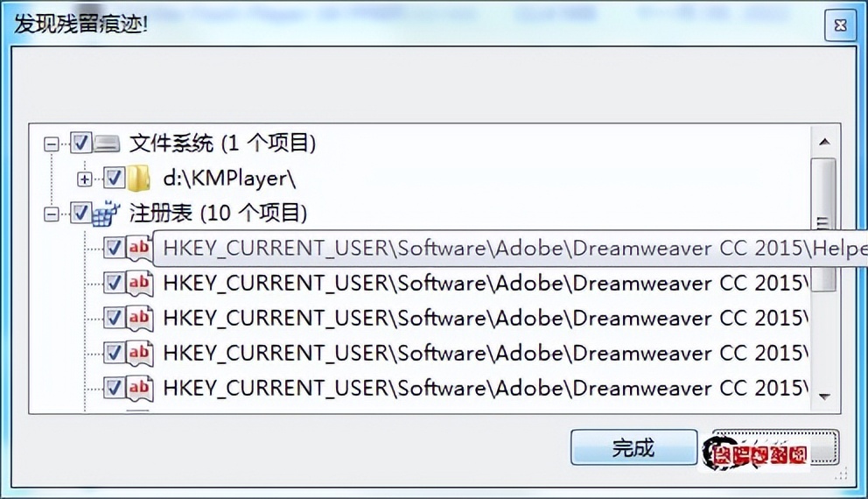
Task: Uncheck the 文件系统 checkbox
Action: [80, 143]
